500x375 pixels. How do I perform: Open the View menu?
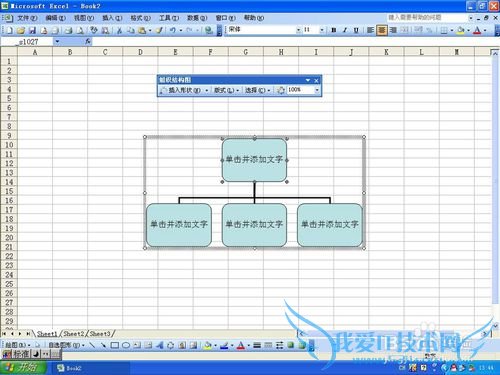[84, 18]
